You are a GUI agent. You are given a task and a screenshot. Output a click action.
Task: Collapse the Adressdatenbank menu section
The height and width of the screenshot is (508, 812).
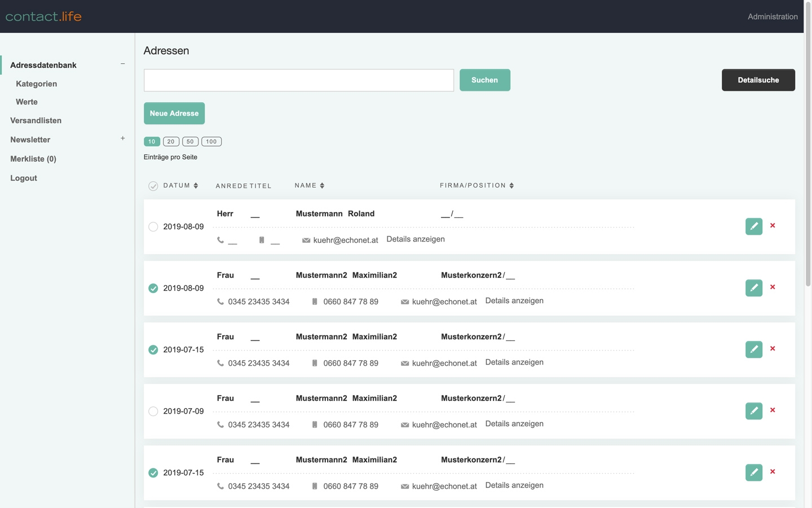122,64
